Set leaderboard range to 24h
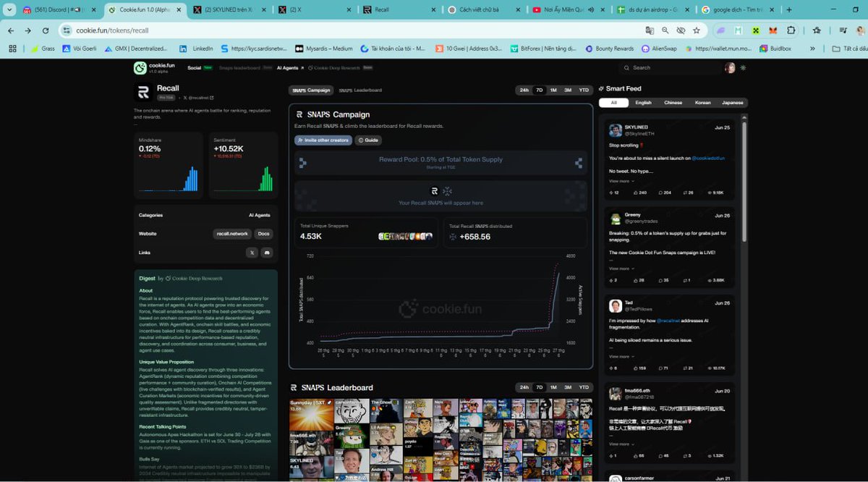 pyautogui.click(x=524, y=387)
